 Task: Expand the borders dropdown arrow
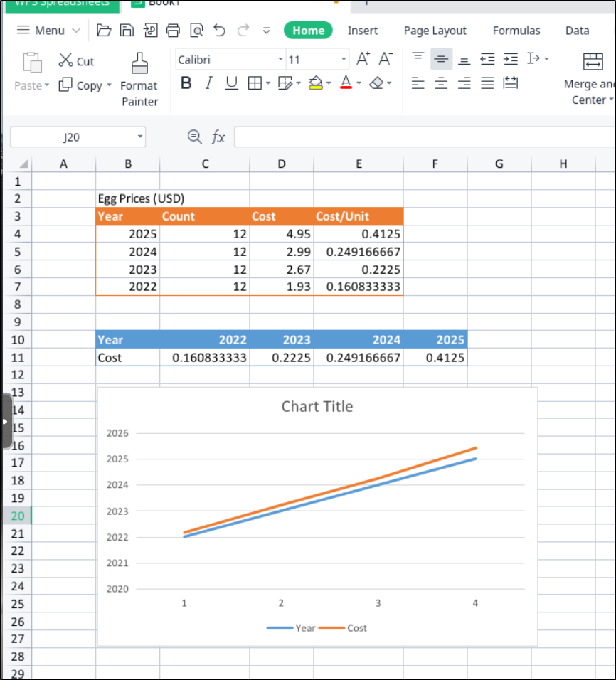pyautogui.click(x=268, y=83)
